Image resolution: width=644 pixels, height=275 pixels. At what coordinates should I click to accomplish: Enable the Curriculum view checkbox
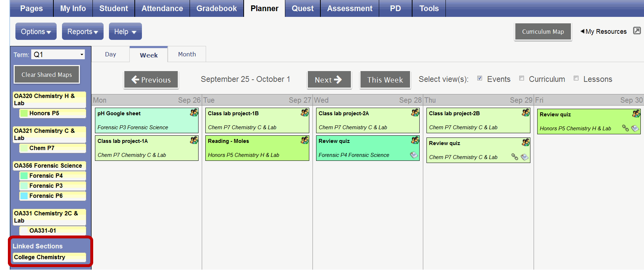tap(521, 78)
